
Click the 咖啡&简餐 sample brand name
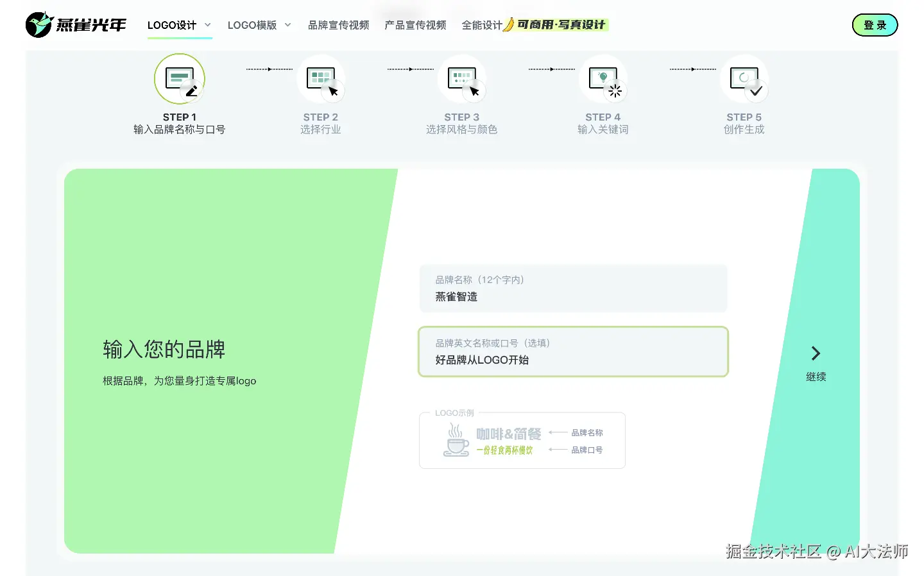point(509,434)
